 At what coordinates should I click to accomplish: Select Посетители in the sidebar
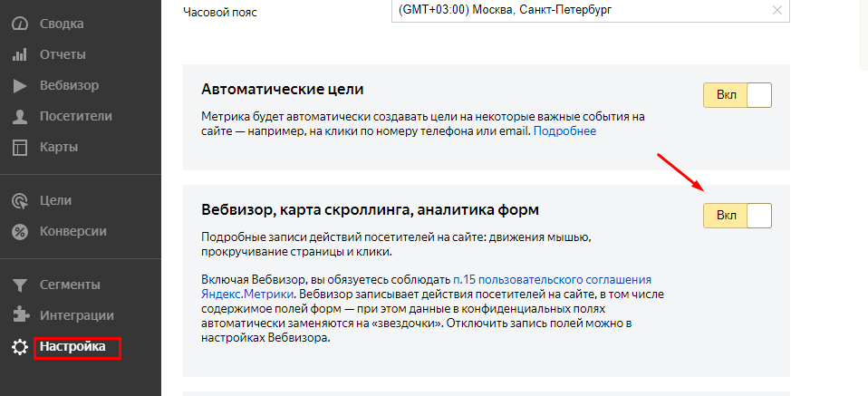click(x=76, y=116)
